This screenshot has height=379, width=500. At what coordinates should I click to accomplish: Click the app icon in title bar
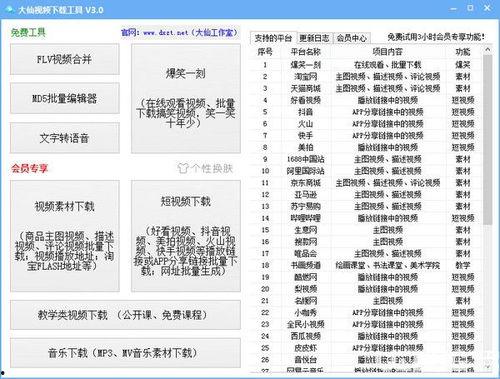(9, 9)
